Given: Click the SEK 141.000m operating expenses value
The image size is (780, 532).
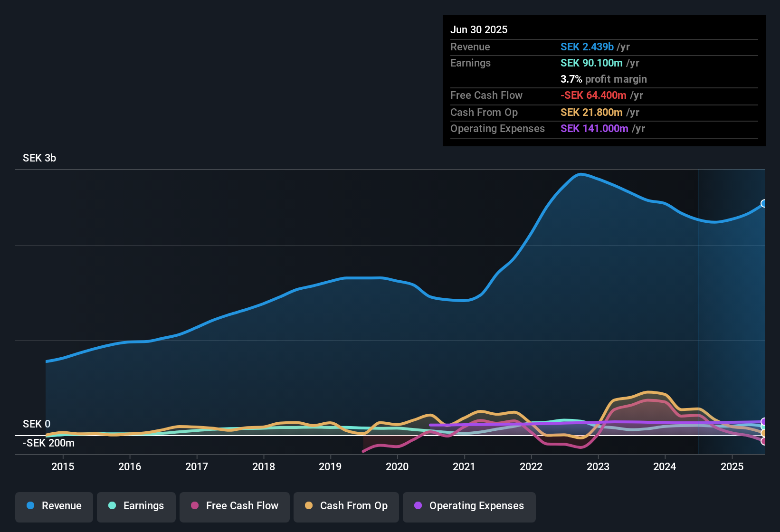Looking at the screenshot, I should click(594, 128).
